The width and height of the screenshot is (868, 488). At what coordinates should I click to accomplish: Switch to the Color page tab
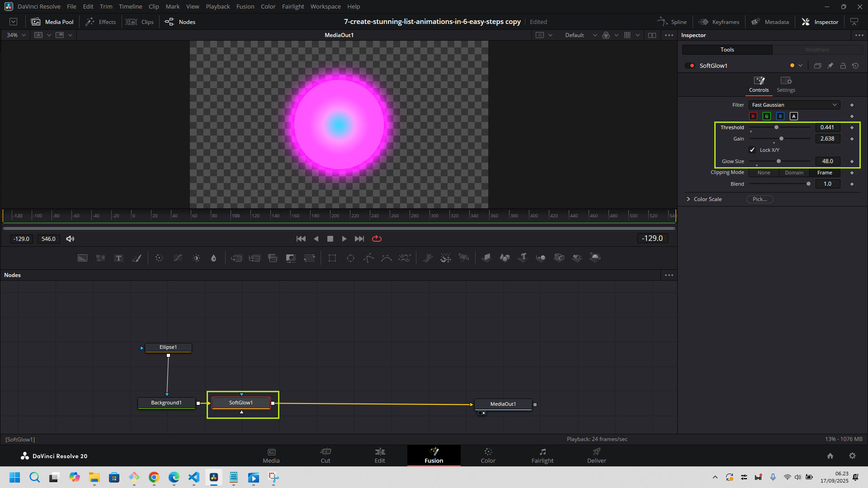tap(488, 455)
